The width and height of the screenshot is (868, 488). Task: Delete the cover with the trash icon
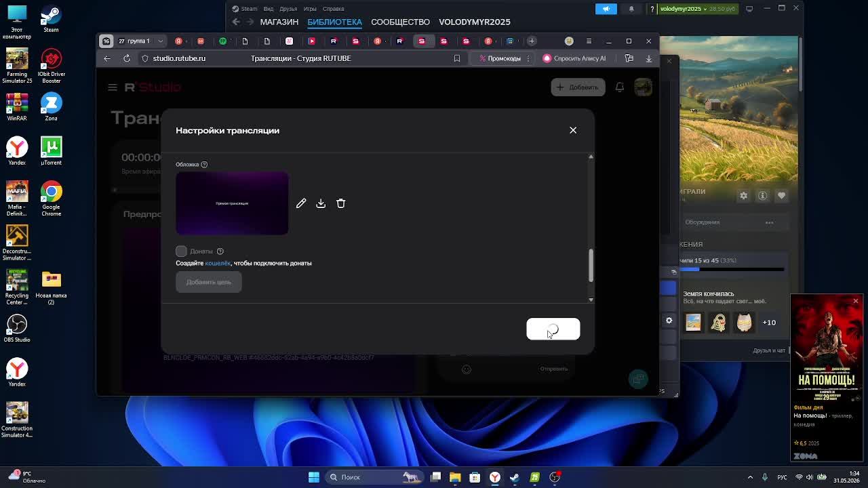pyautogui.click(x=340, y=203)
